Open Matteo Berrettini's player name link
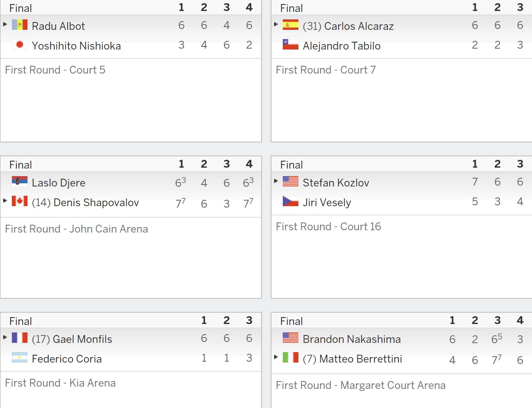Image resolution: width=532 pixels, height=408 pixels. 361,359
